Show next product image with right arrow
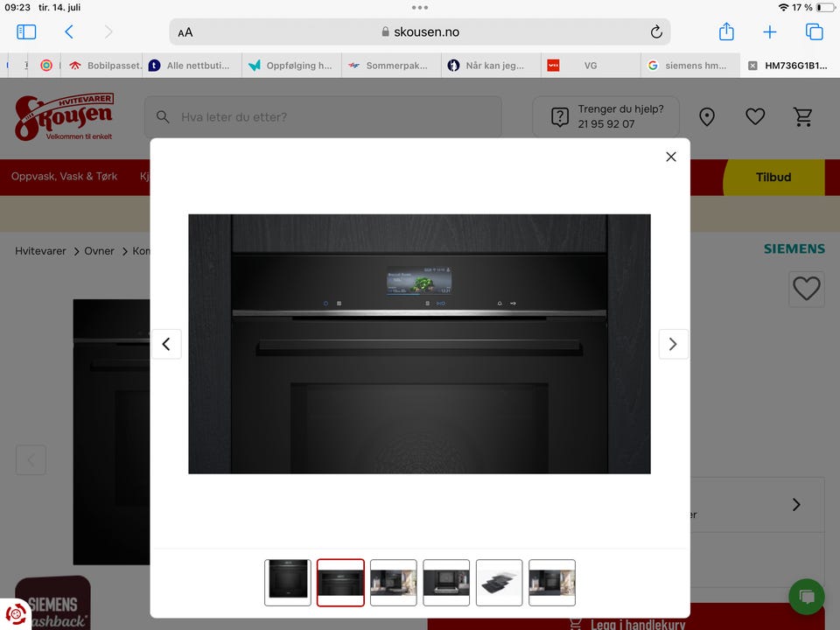Image resolution: width=840 pixels, height=630 pixels. point(673,344)
